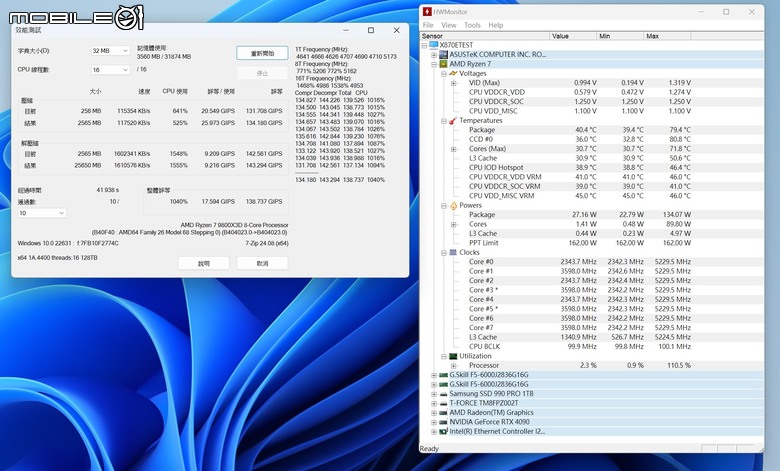Click the Min column header
This screenshot has width=780, height=471.
(x=620, y=36)
